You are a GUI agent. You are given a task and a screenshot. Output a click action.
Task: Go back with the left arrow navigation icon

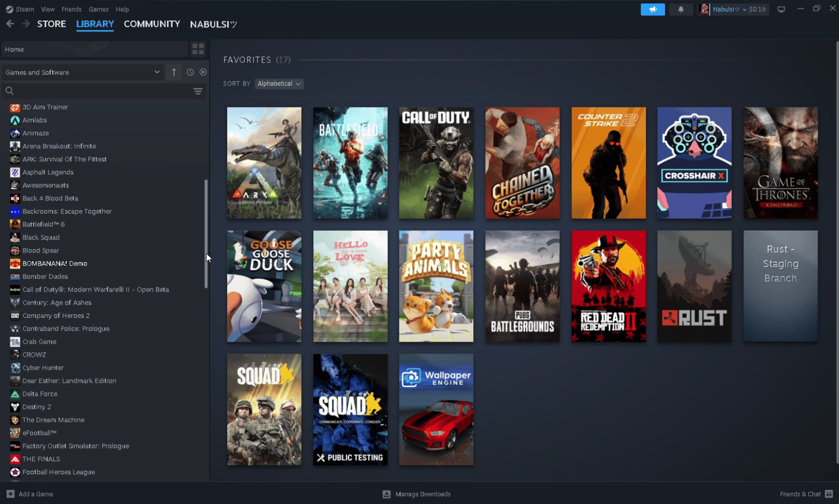[x=10, y=23]
